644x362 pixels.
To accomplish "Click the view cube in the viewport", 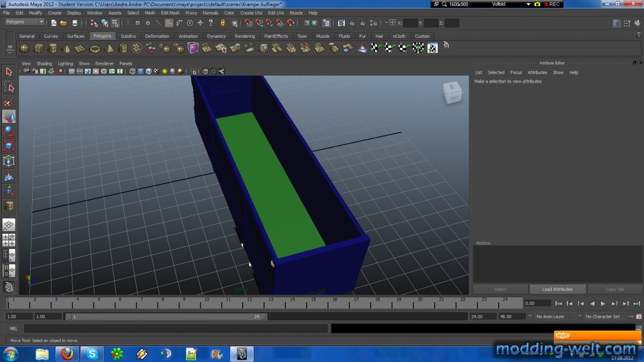I will (x=452, y=93).
